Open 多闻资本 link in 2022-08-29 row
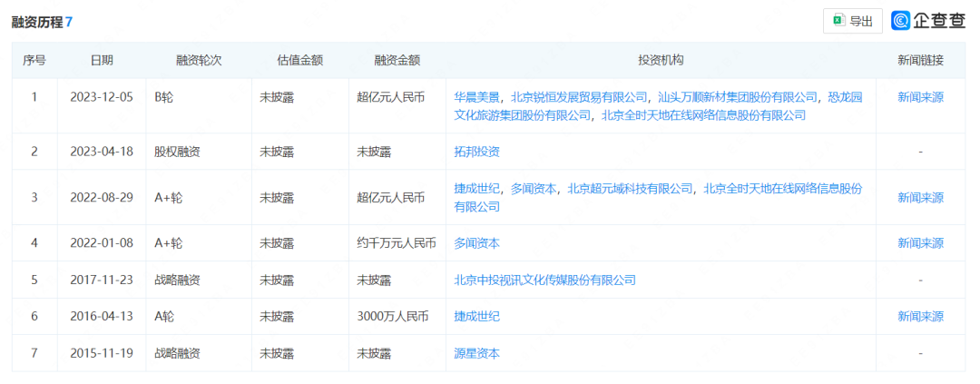 [x=534, y=188]
